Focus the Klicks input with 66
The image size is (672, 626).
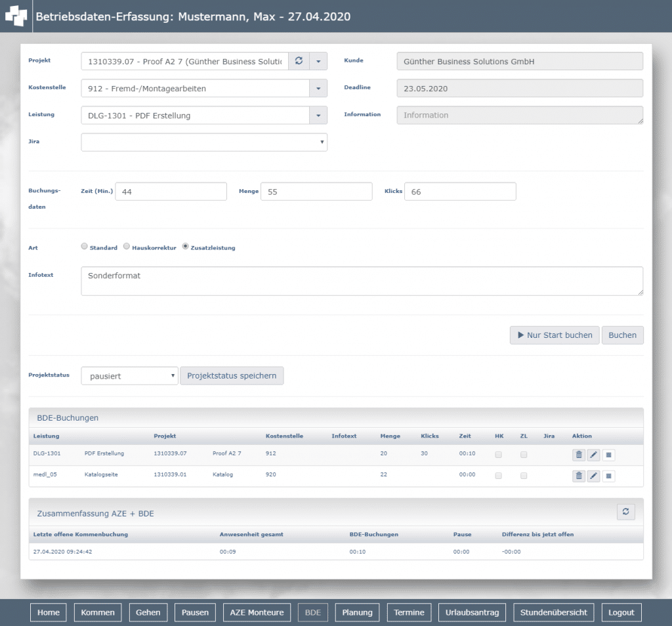click(460, 192)
